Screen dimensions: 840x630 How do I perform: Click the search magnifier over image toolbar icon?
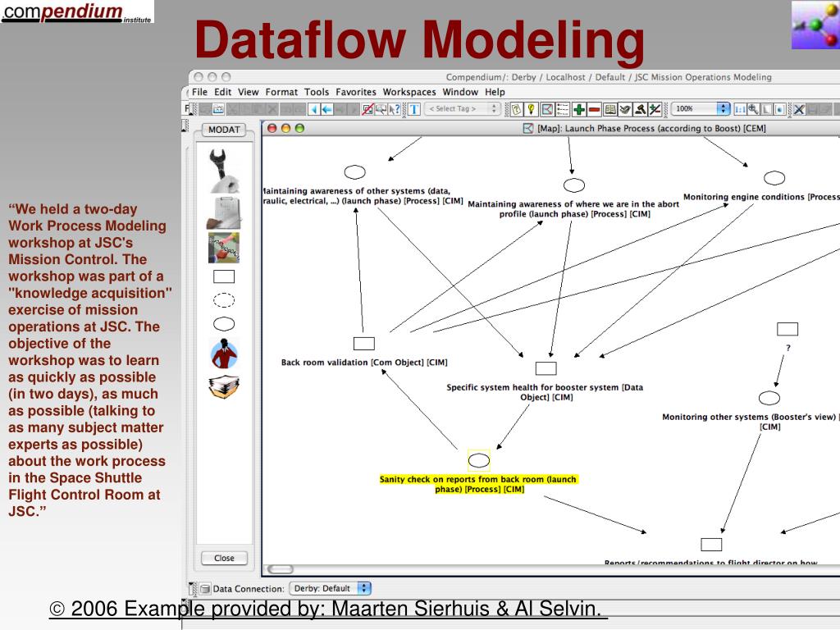click(x=381, y=109)
